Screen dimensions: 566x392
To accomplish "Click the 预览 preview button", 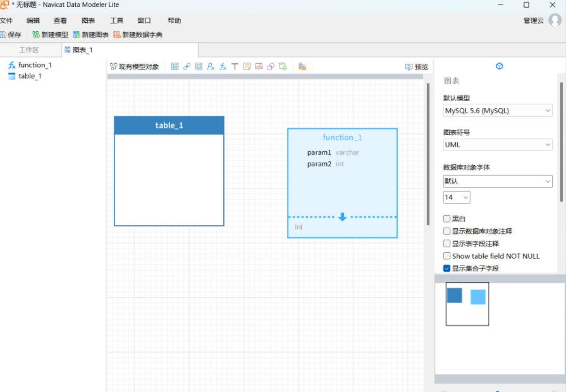I will coord(414,66).
